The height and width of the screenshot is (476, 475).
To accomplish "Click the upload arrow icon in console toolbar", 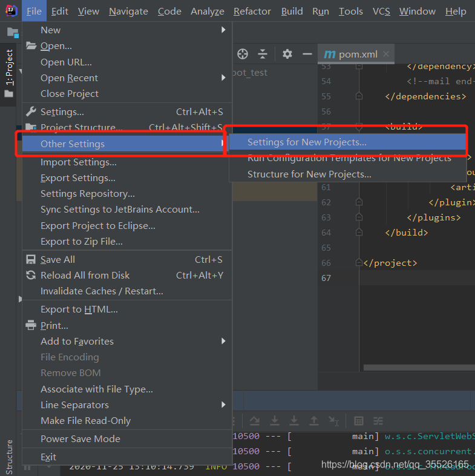I will click(314, 420).
